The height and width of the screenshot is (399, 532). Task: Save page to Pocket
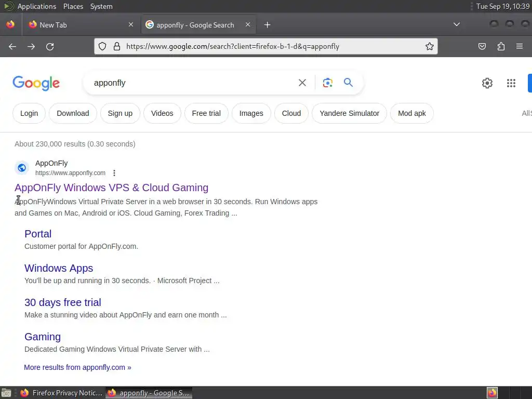click(482, 46)
